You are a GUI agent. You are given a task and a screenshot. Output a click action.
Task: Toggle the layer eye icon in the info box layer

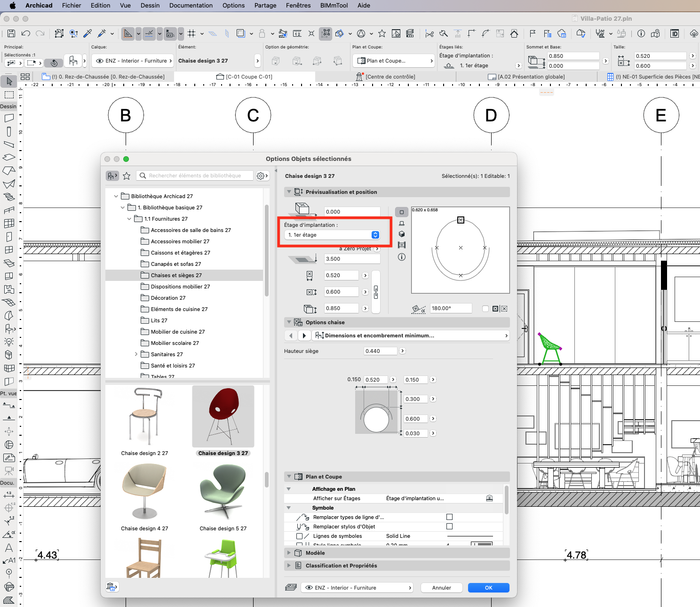(x=99, y=61)
